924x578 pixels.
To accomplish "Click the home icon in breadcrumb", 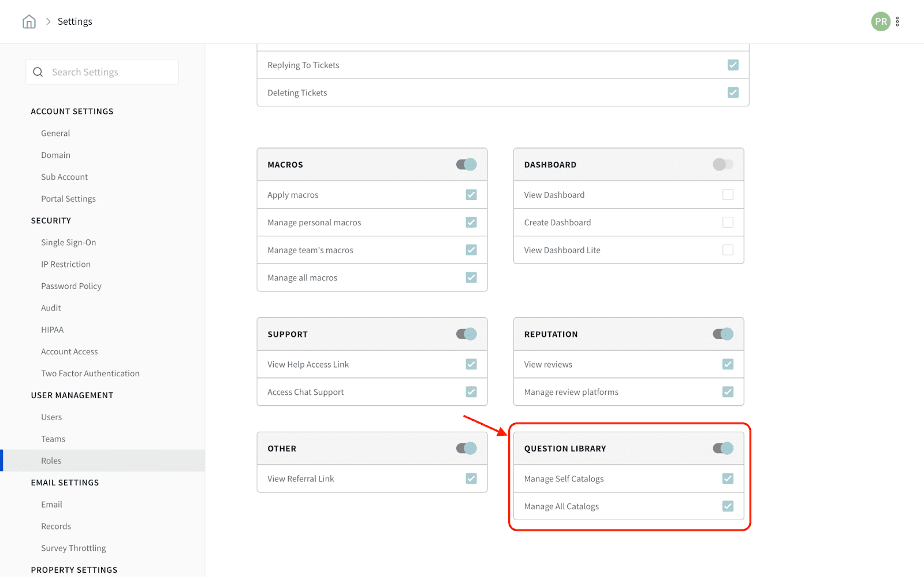I will pos(29,22).
